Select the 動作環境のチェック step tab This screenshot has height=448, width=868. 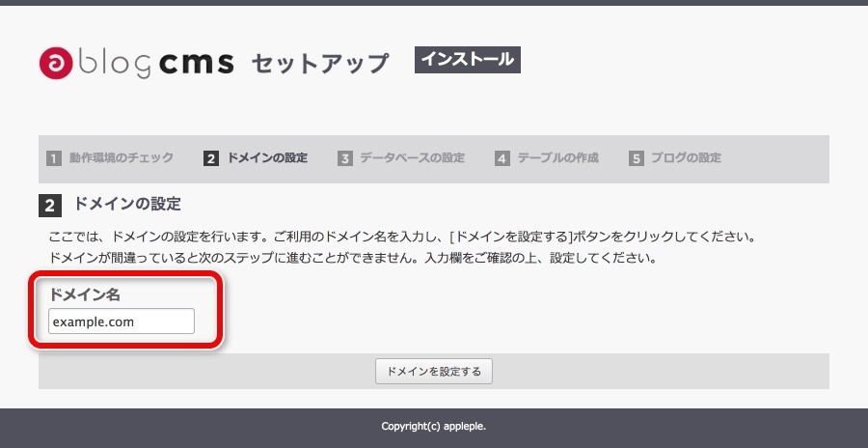point(122,158)
